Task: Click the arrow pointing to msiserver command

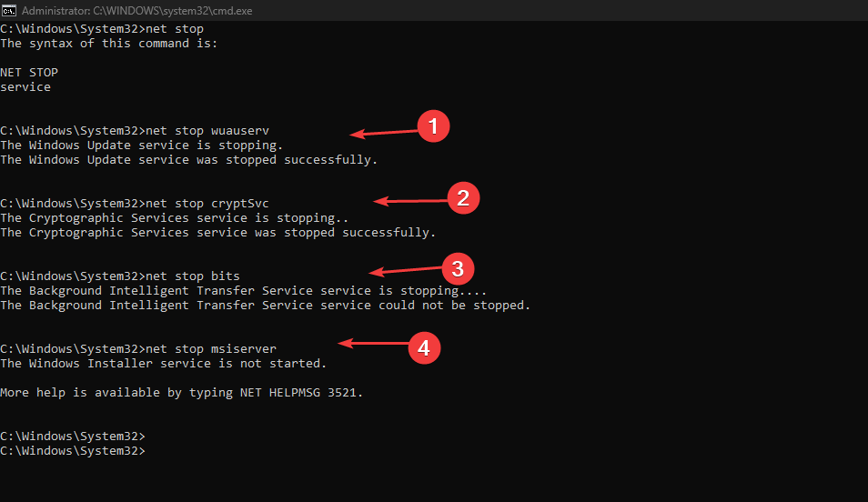Action: coord(374,344)
